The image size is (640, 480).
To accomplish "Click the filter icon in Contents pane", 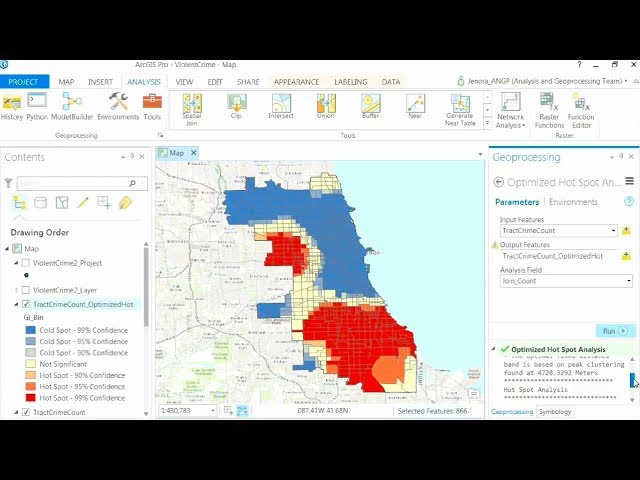I will point(8,183).
